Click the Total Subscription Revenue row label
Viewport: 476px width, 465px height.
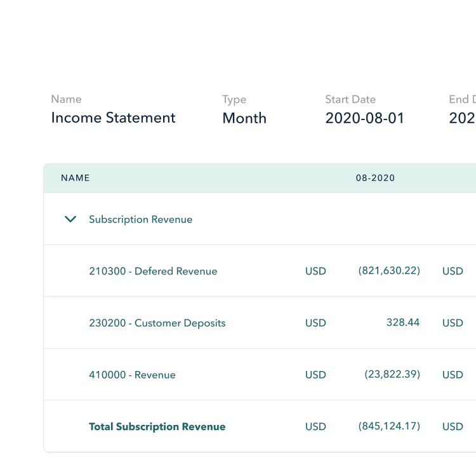tap(157, 426)
